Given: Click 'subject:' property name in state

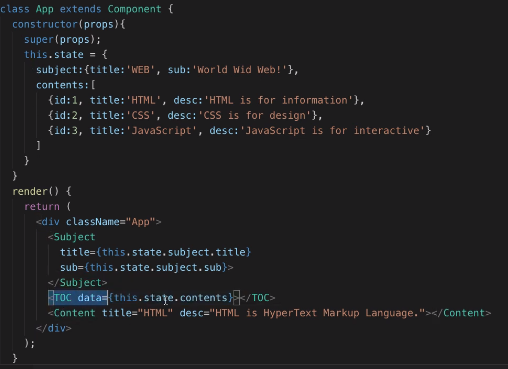Looking at the screenshot, I should click(x=60, y=70).
